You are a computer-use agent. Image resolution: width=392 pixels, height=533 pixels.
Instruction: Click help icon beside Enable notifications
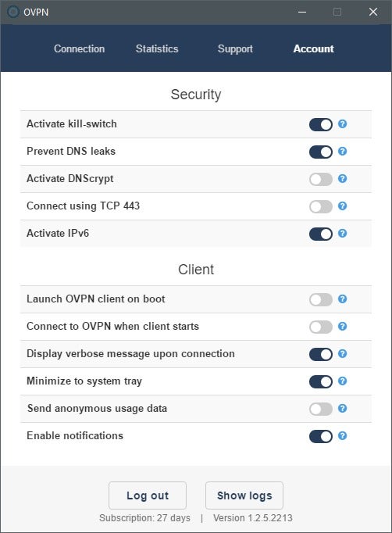[342, 436]
